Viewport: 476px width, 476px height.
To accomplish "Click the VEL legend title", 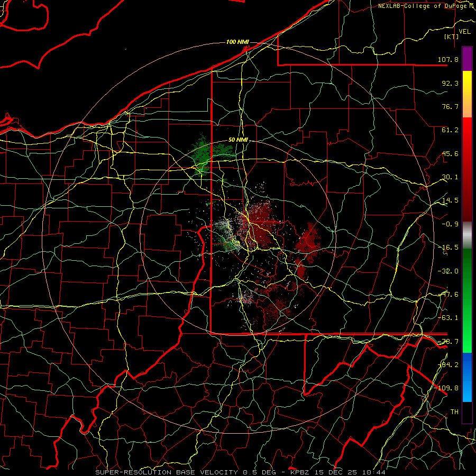I will click(x=464, y=32).
